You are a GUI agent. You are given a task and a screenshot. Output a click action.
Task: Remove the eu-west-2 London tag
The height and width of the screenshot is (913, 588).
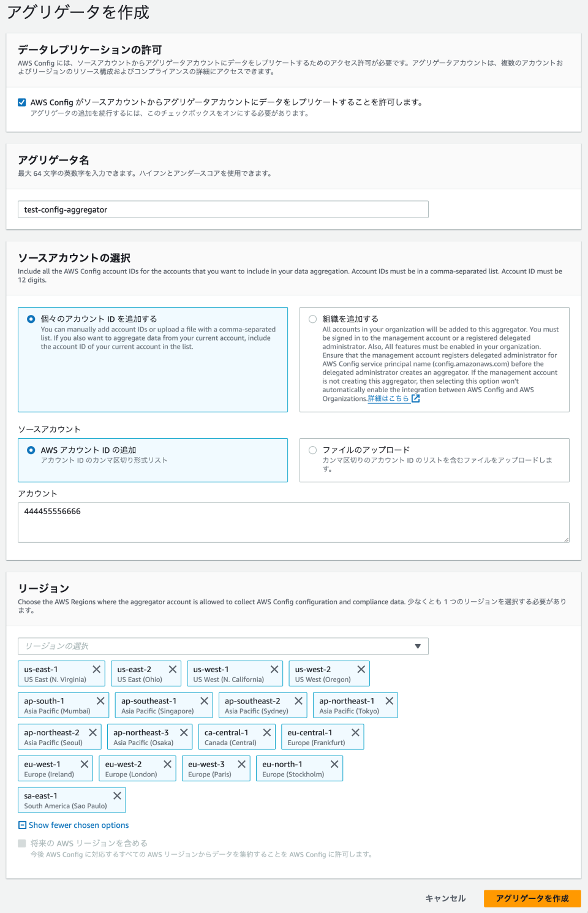click(167, 764)
